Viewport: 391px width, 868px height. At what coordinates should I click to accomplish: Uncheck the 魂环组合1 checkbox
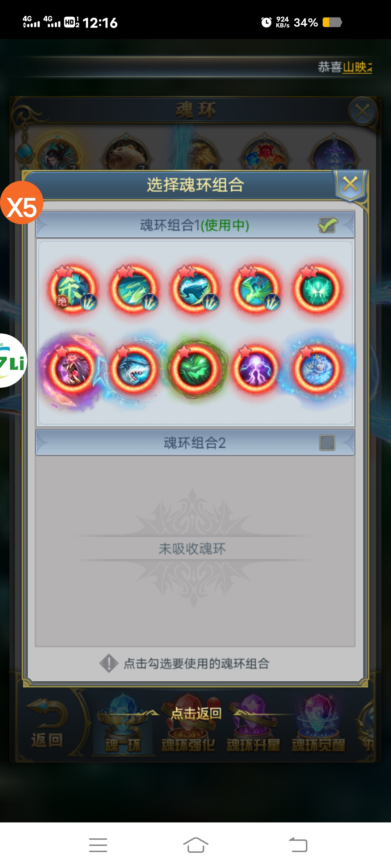coord(327,225)
